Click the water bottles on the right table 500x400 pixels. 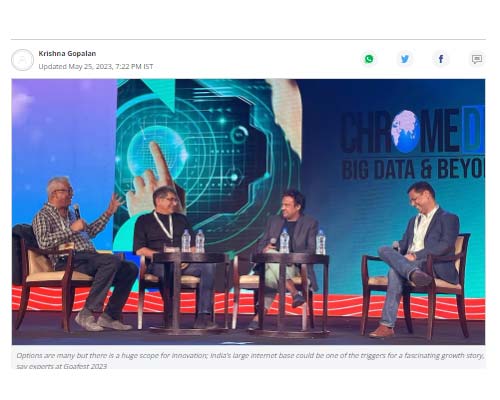302,241
